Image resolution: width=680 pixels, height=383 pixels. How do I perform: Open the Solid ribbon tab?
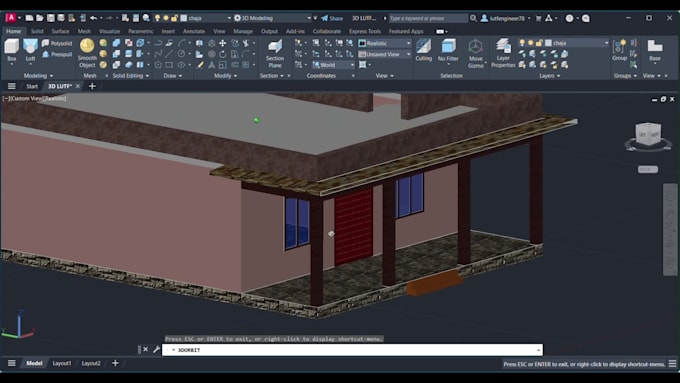(37, 31)
